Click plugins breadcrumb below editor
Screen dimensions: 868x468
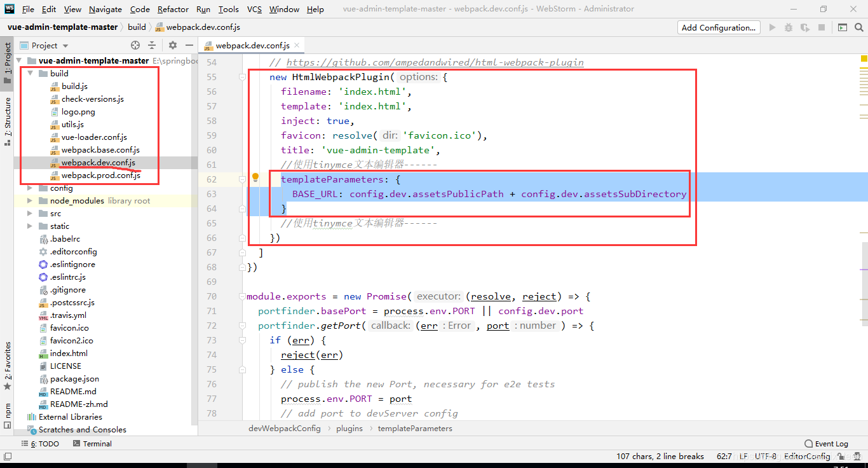click(349, 429)
